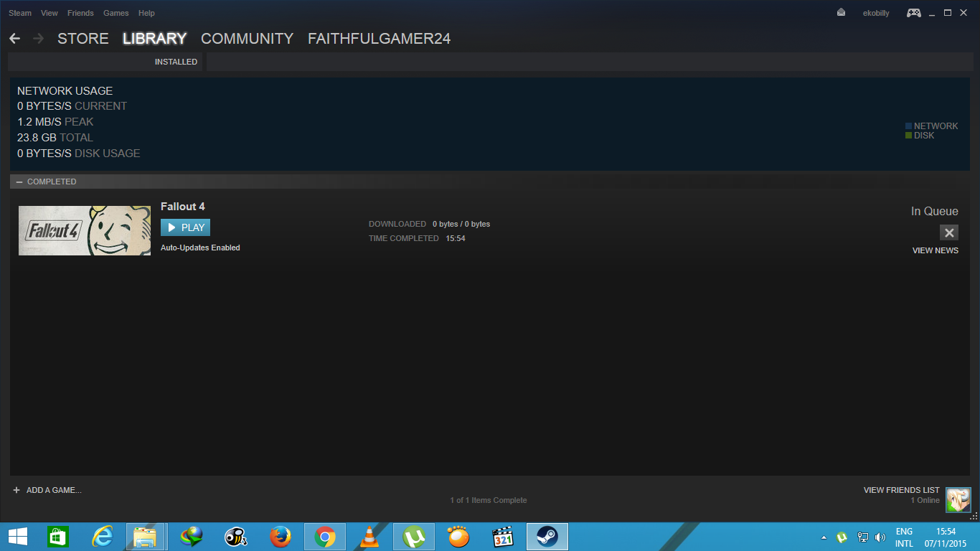
Task: Go forward with the right arrow
Action: click(x=39, y=39)
